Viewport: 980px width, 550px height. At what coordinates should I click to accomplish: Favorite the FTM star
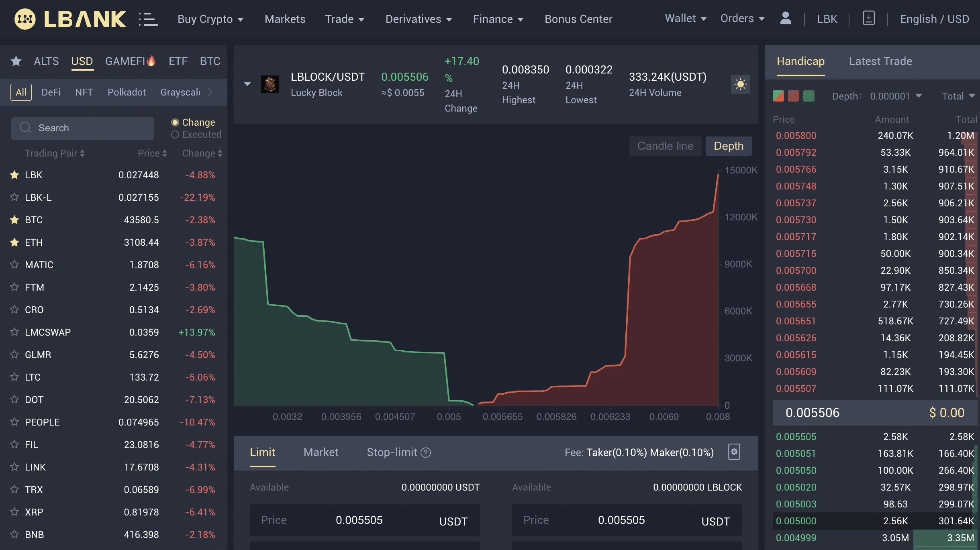[x=14, y=287]
